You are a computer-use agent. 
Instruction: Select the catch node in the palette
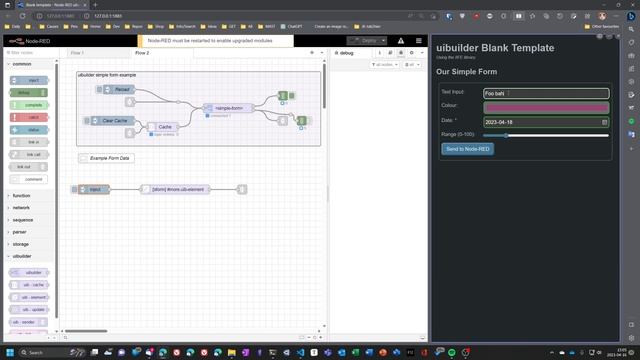(x=29, y=117)
